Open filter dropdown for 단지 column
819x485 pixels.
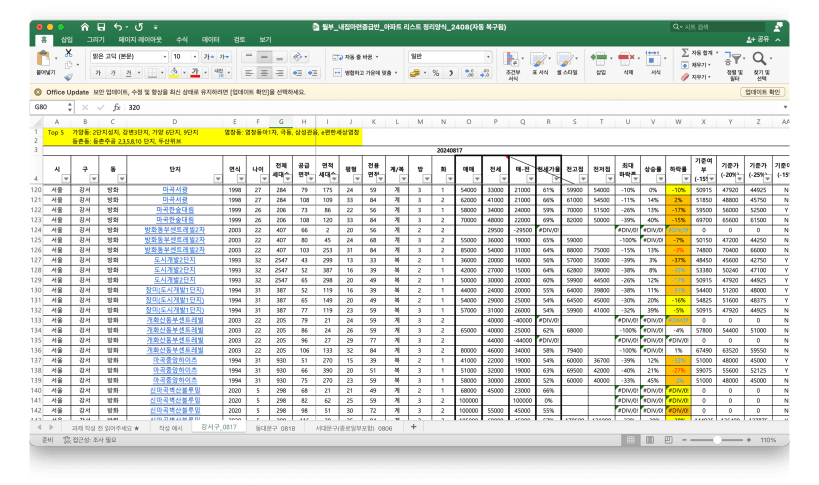pos(217,179)
